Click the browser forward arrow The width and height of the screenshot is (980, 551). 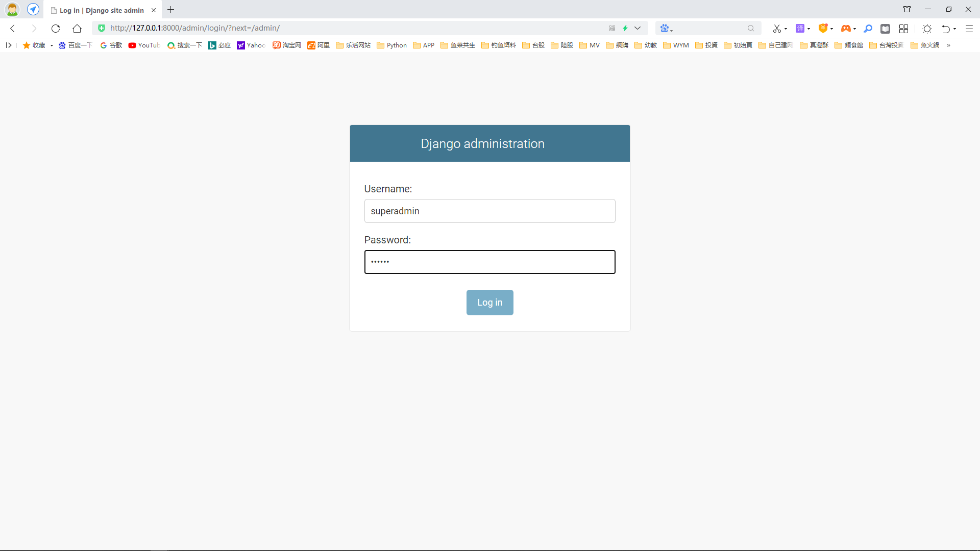(34, 29)
